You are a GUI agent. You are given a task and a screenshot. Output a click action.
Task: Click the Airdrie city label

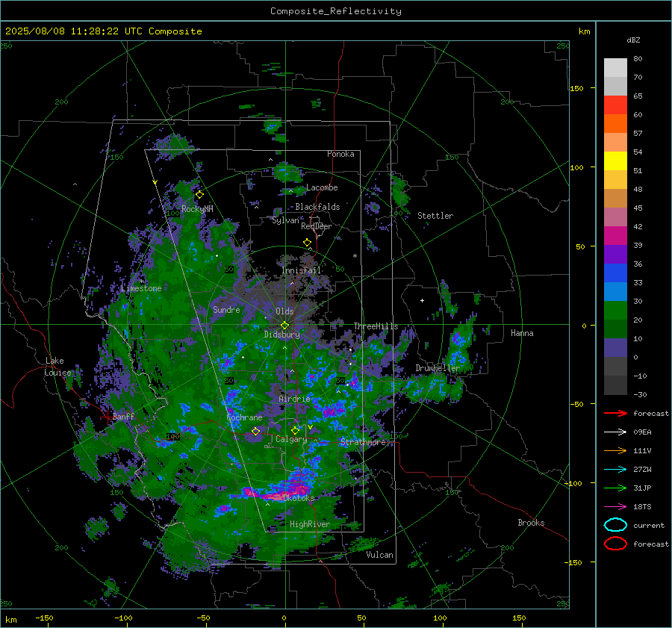(x=294, y=399)
